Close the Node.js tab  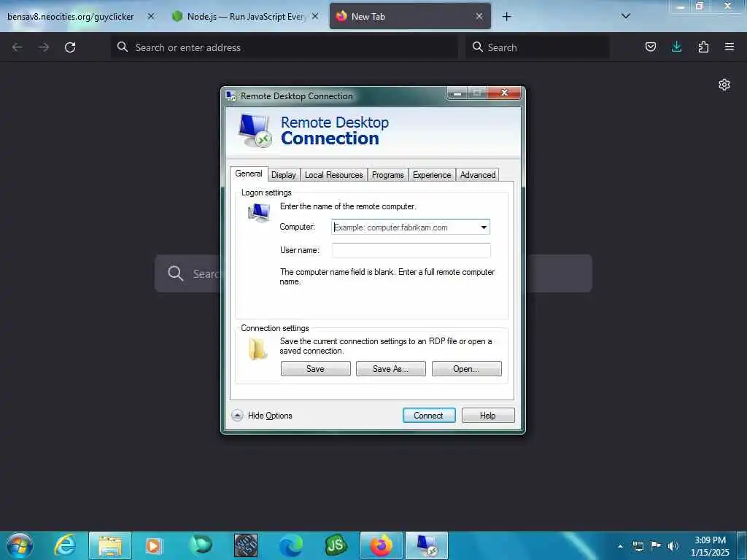tap(315, 16)
